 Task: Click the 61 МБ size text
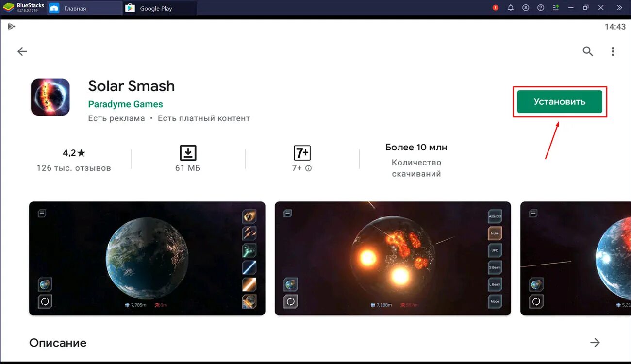(x=188, y=168)
